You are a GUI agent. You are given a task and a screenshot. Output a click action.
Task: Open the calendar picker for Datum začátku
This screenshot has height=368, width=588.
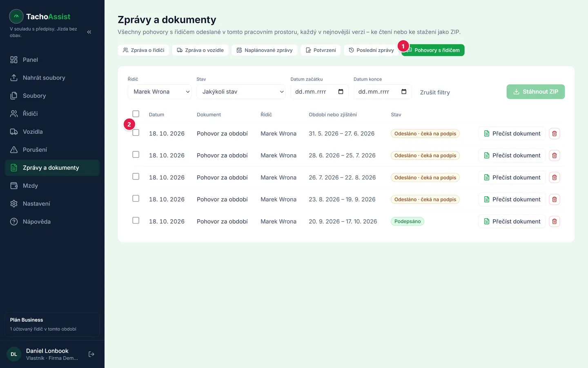tap(341, 92)
